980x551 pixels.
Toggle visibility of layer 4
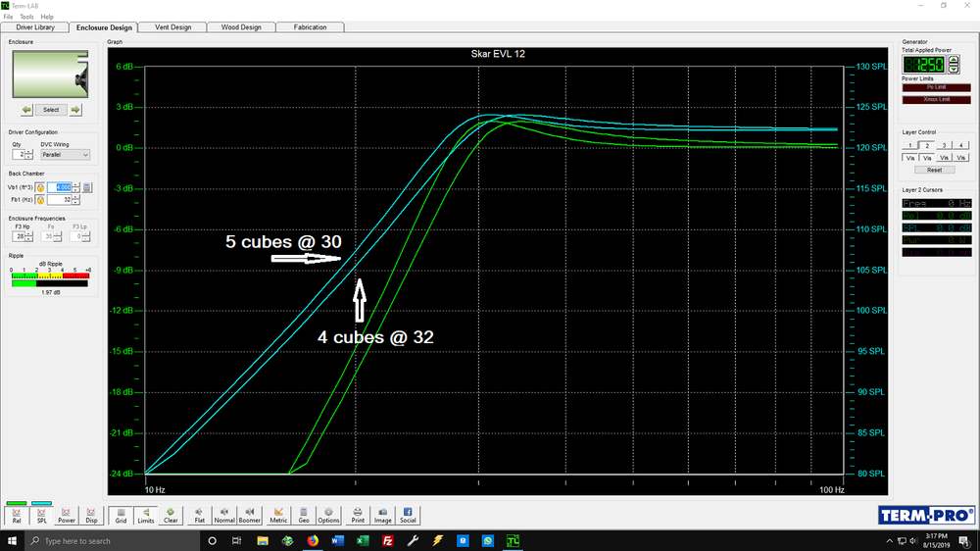tap(961, 158)
